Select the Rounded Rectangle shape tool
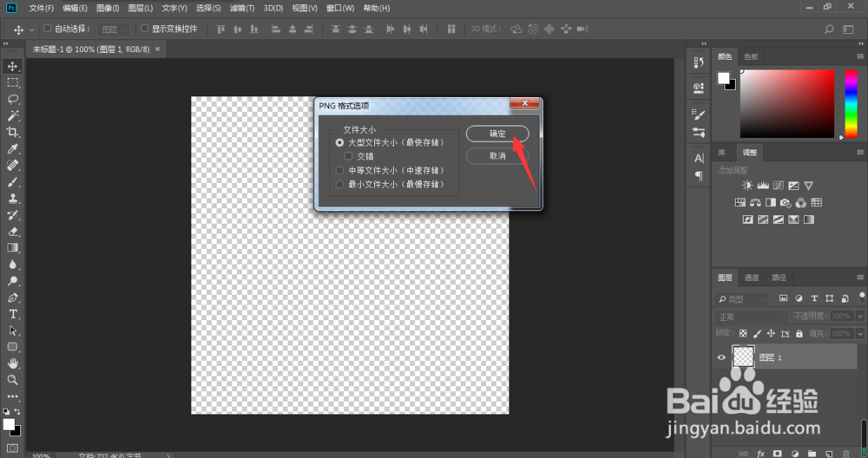868x458 pixels. (x=12, y=347)
